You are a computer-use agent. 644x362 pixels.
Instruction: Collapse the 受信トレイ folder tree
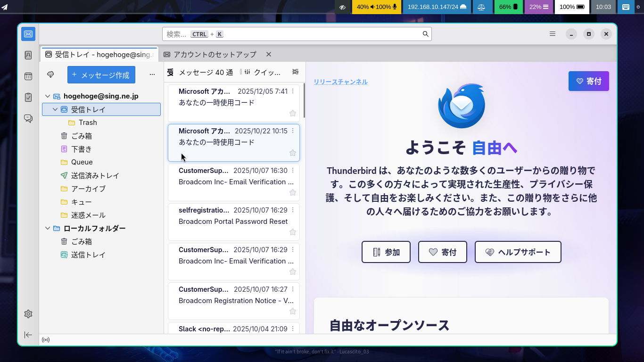click(55, 109)
